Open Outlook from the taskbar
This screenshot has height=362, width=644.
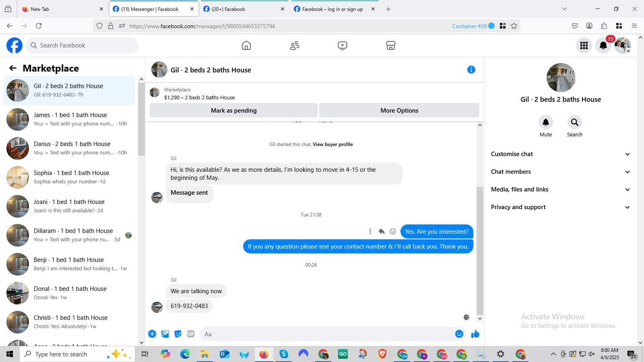[224, 354]
